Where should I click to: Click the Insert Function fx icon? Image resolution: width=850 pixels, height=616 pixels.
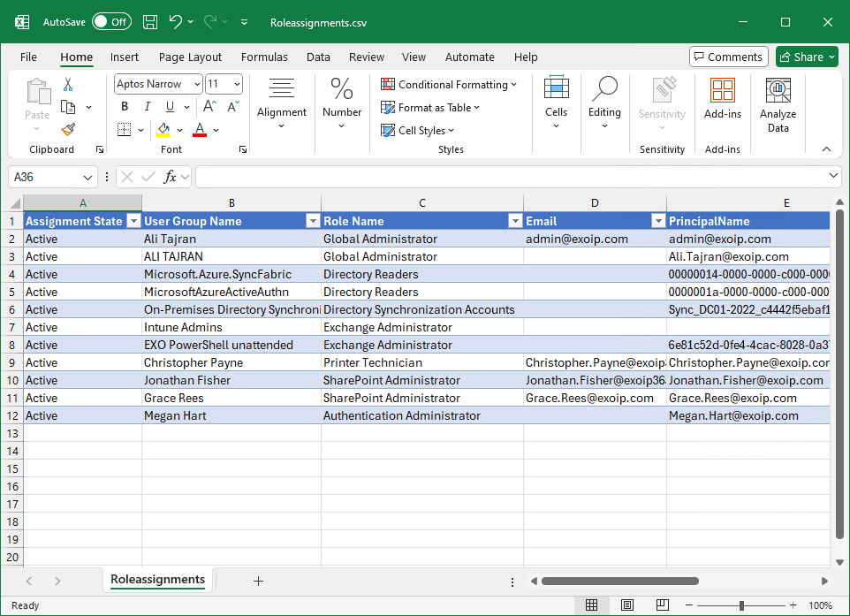click(x=171, y=177)
